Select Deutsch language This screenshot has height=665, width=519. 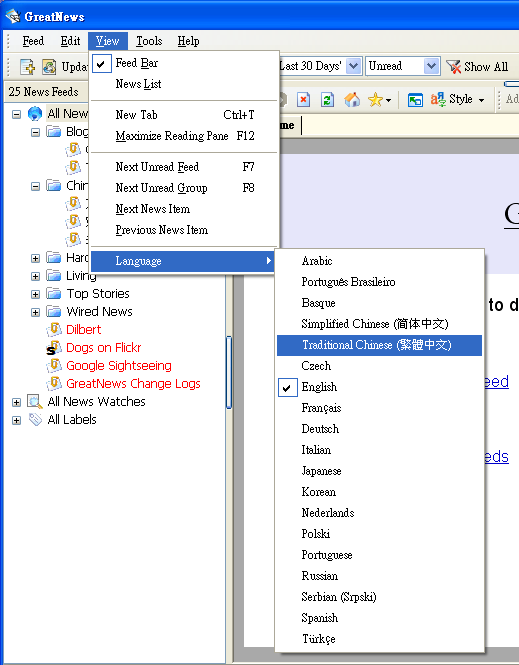click(379, 429)
